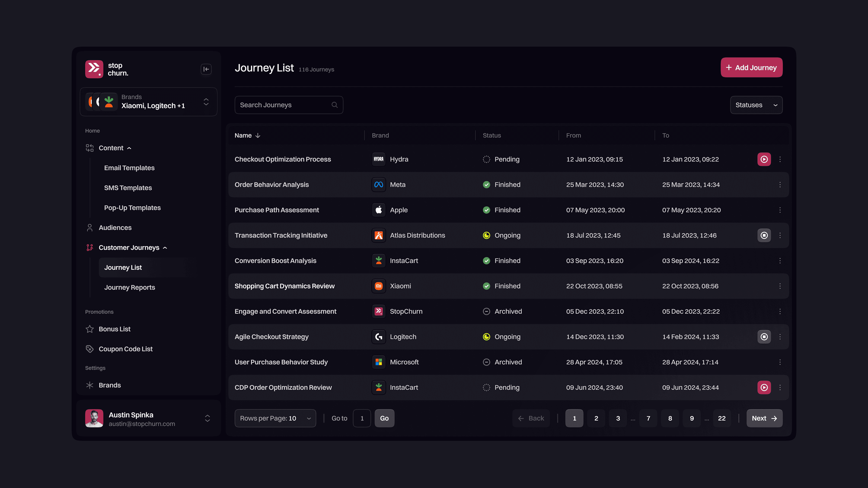
Task: Click the Go to page input field
Action: click(362, 418)
